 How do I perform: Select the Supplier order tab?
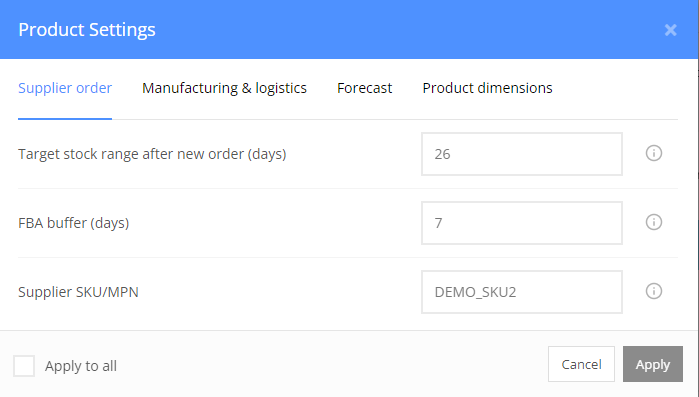click(x=65, y=88)
